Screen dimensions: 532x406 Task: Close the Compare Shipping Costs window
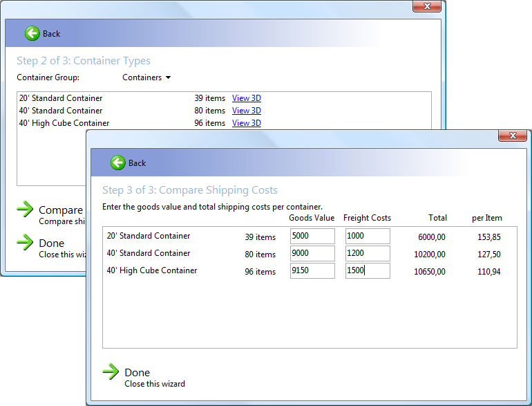click(x=513, y=136)
